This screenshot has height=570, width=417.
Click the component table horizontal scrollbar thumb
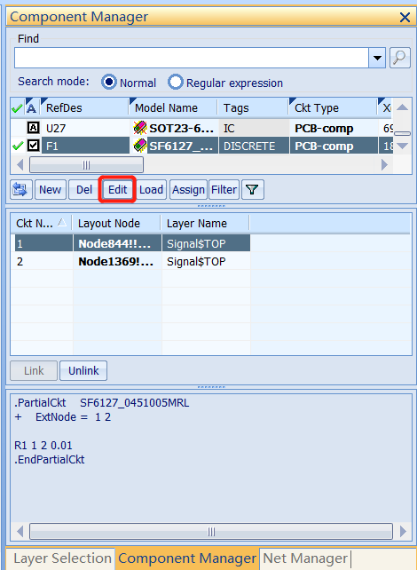click(x=86, y=165)
